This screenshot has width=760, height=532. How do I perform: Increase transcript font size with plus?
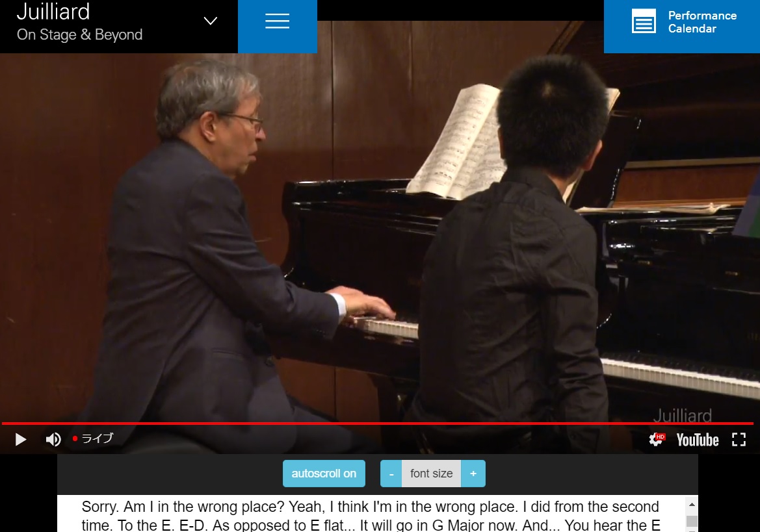(x=473, y=474)
